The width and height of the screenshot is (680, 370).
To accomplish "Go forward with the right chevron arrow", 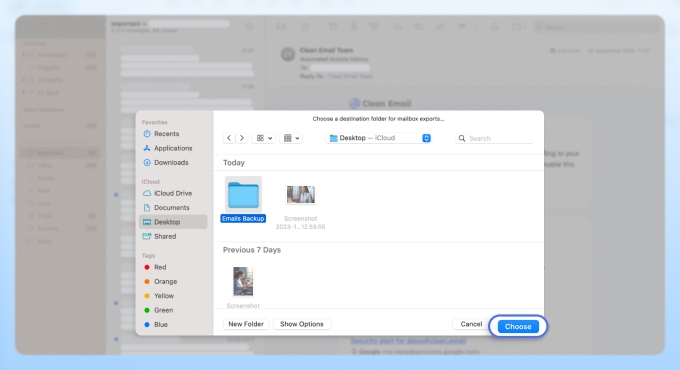I will (x=242, y=138).
